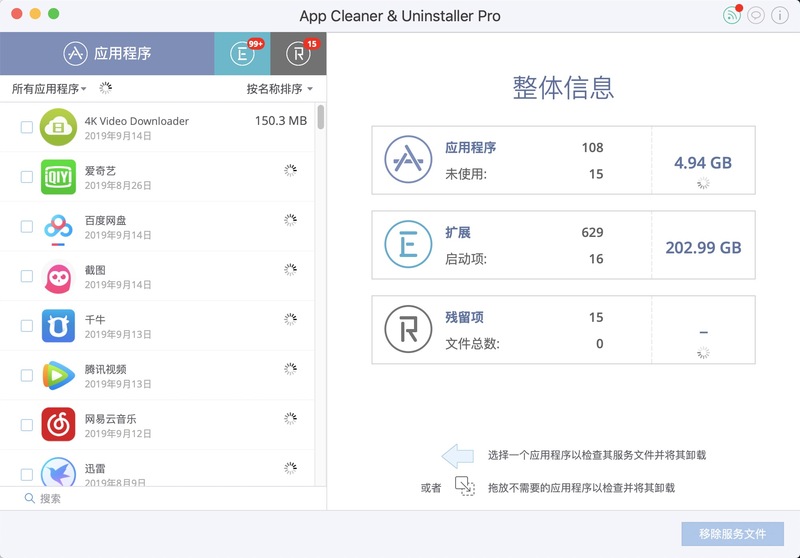Image resolution: width=800 pixels, height=558 pixels.
Task: Check the 腾讯视频 checkbox
Action: click(x=27, y=375)
